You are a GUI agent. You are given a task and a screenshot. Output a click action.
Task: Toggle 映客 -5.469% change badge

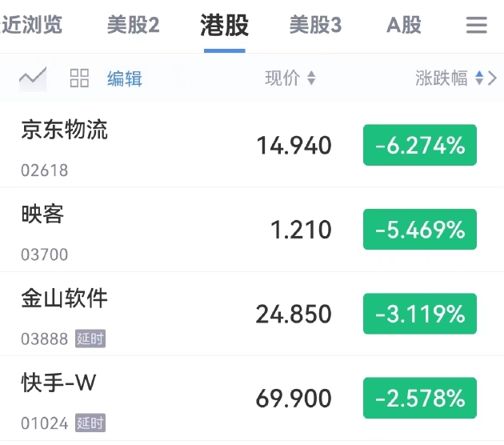coord(419,230)
